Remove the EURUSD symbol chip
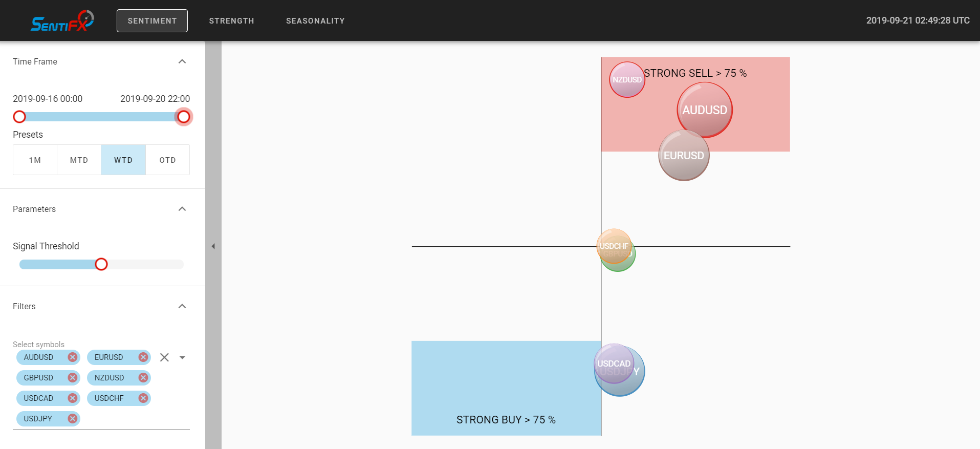980x449 pixels. 143,357
